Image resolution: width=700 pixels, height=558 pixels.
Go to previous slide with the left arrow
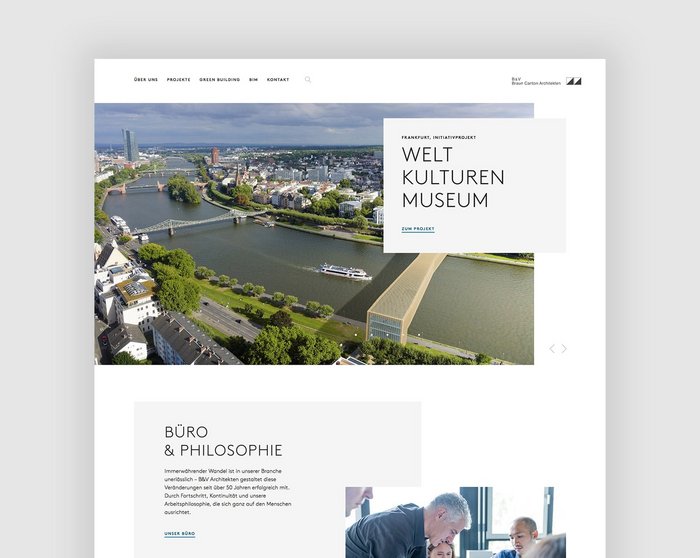point(552,349)
